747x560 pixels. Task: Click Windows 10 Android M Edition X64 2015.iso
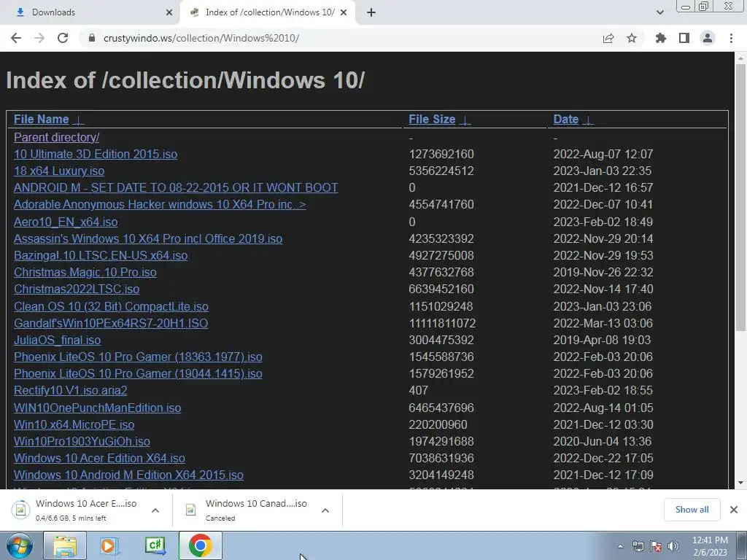tap(128, 475)
